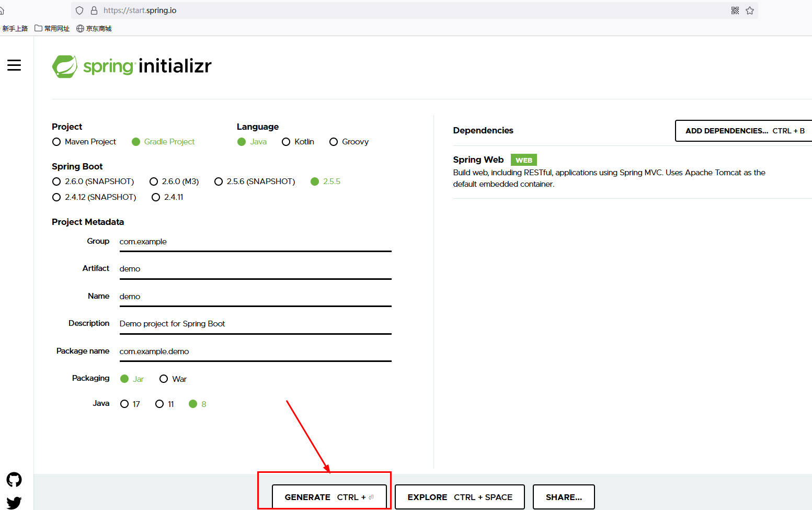Click the SHARE button
Screen dimensions: 812x510
(x=564, y=496)
